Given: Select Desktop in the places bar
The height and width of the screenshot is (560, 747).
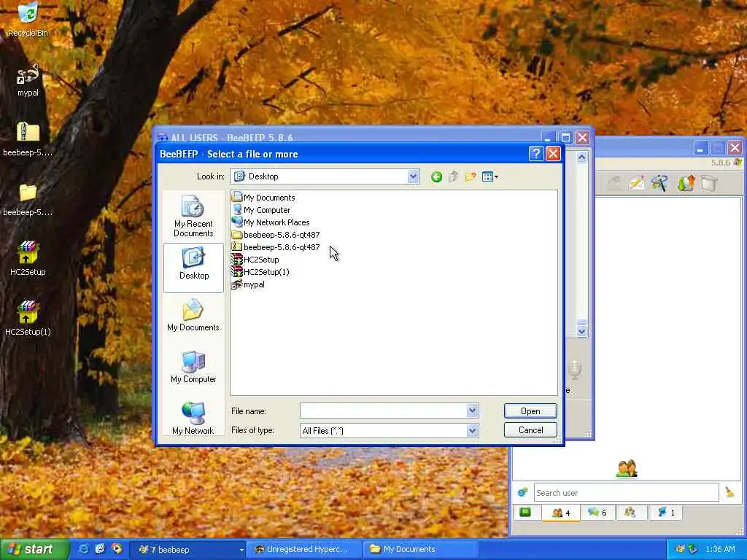Looking at the screenshot, I should click(x=193, y=267).
